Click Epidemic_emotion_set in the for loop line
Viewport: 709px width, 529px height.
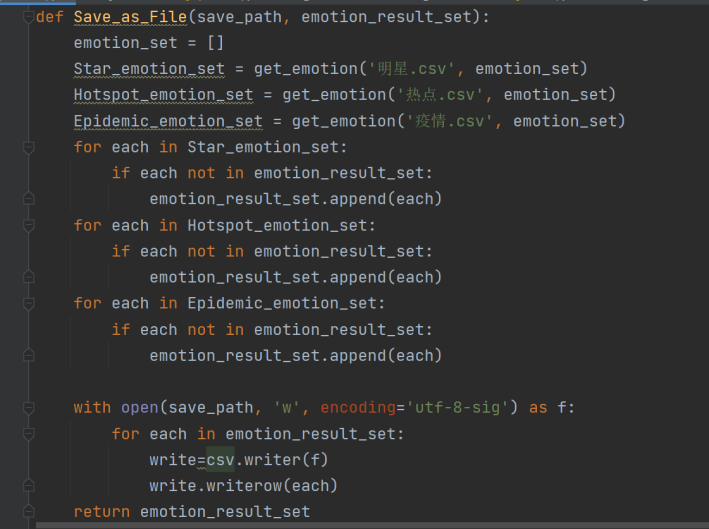tap(282, 303)
